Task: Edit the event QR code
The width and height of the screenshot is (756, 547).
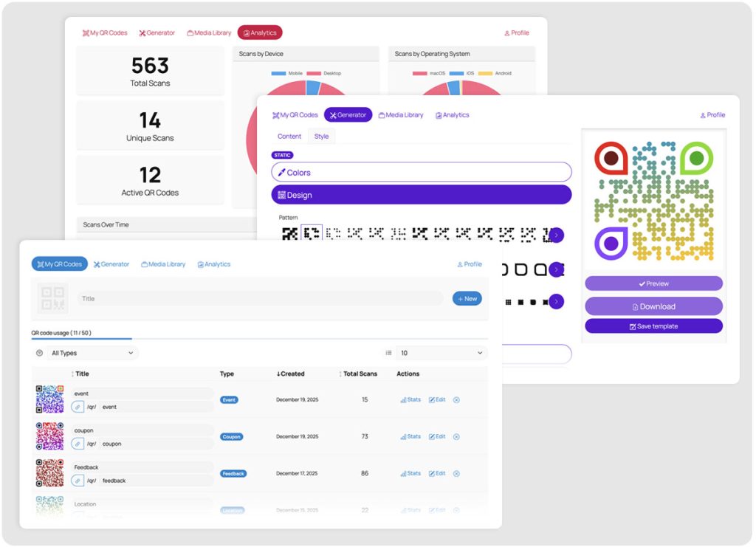Action: click(437, 400)
